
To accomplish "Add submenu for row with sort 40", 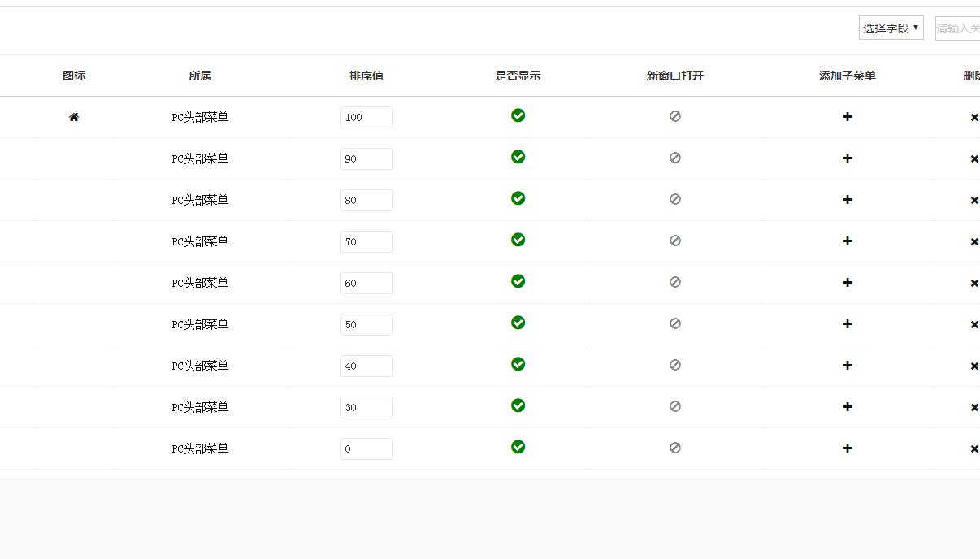I will pyautogui.click(x=847, y=366).
